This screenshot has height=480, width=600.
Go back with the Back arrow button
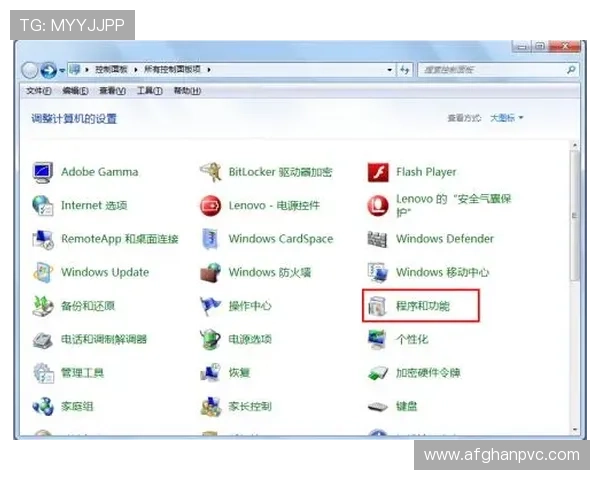coord(29,70)
